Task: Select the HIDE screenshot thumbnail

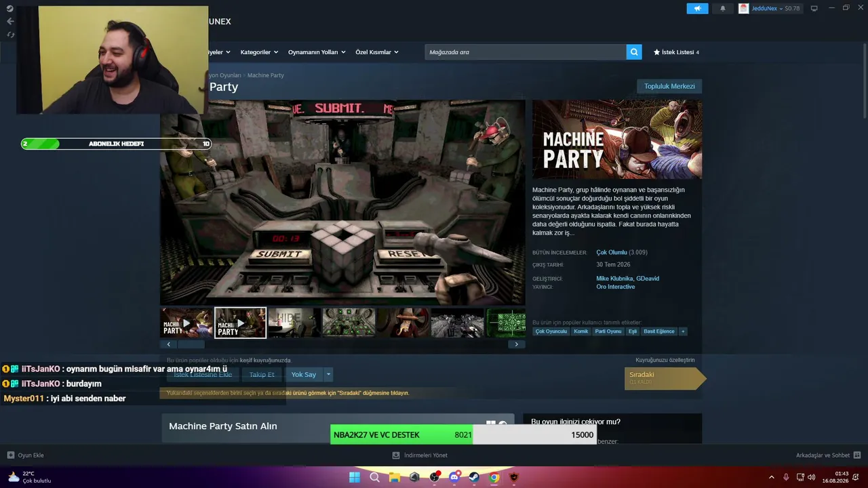Action: [x=294, y=323]
